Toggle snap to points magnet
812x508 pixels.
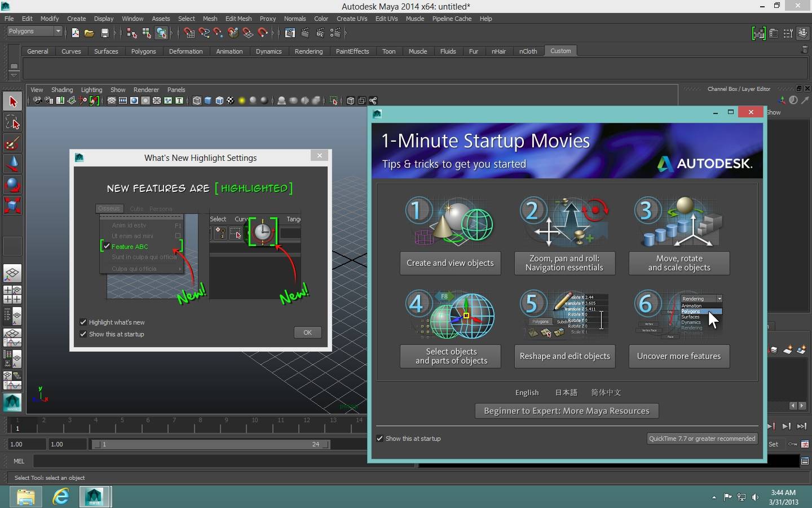(x=218, y=33)
